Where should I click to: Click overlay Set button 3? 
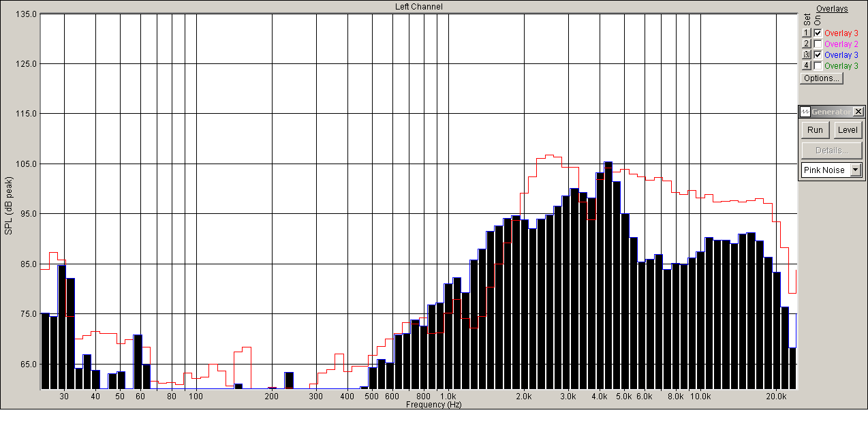coord(807,55)
